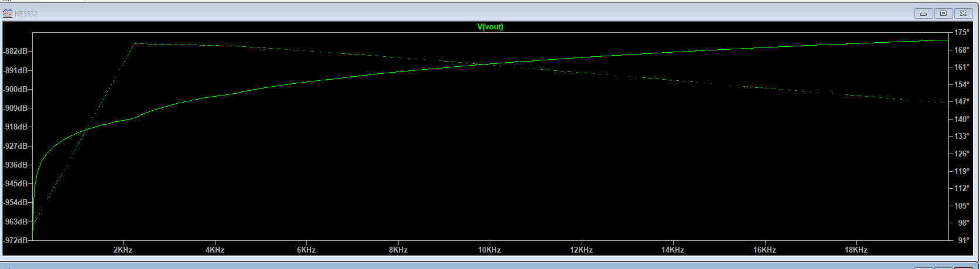The image size is (980, 269).
Task: Click the 112° phase axis label
Action: click(962, 189)
